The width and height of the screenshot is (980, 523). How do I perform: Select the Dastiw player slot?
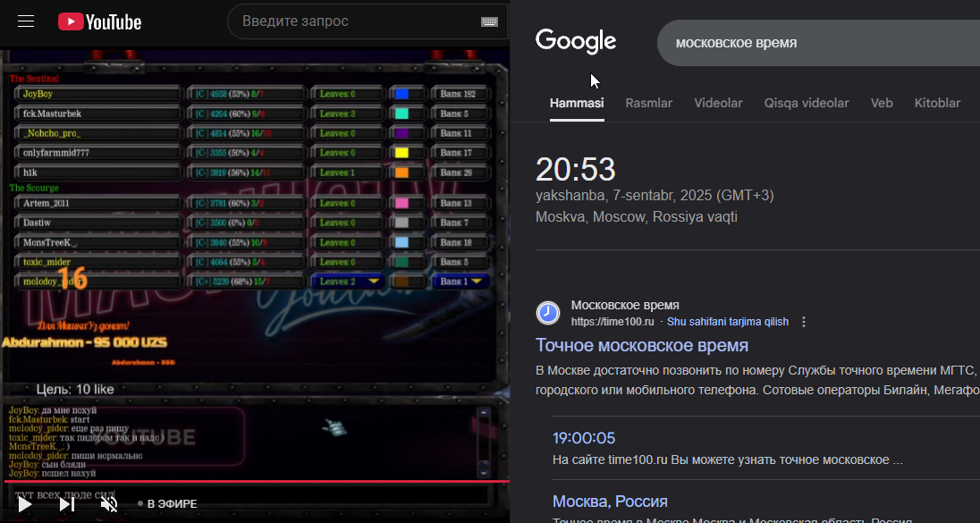click(x=98, y=223)
